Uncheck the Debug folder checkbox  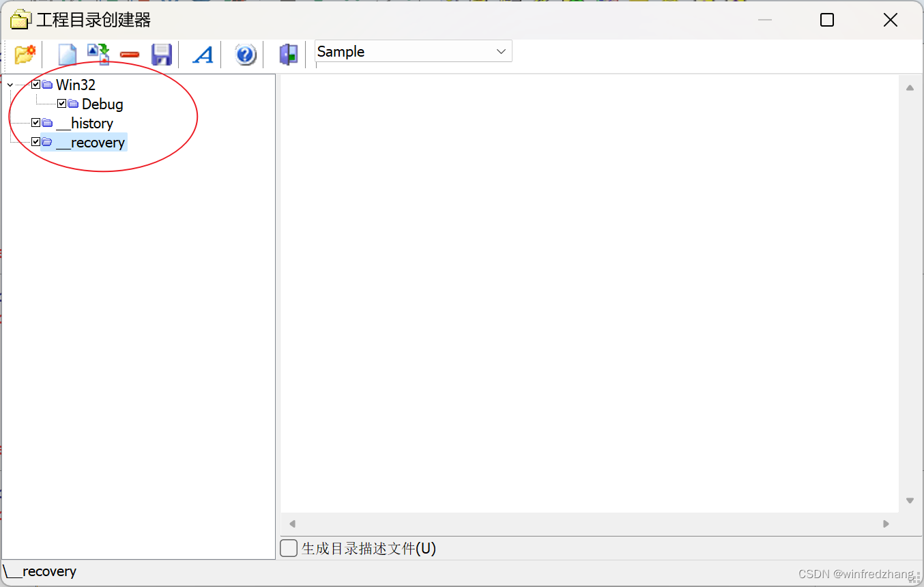pos(62,104)
